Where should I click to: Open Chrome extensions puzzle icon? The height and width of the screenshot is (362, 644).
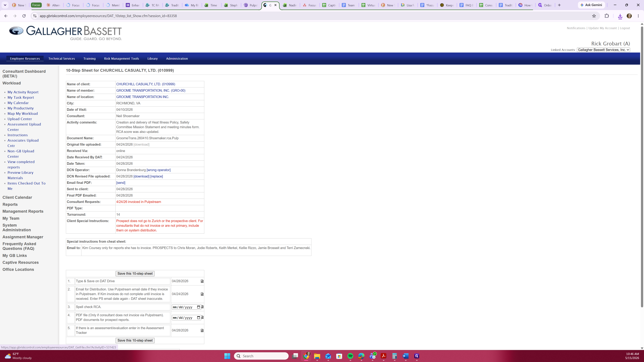point(607,16)
